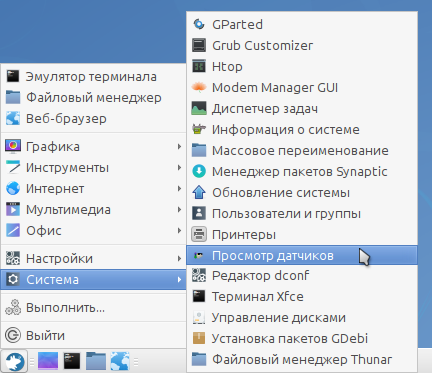Screen dimensions: 432x373
Task: Expand Интернет submenu arrow
Action: tap(179, 189)
